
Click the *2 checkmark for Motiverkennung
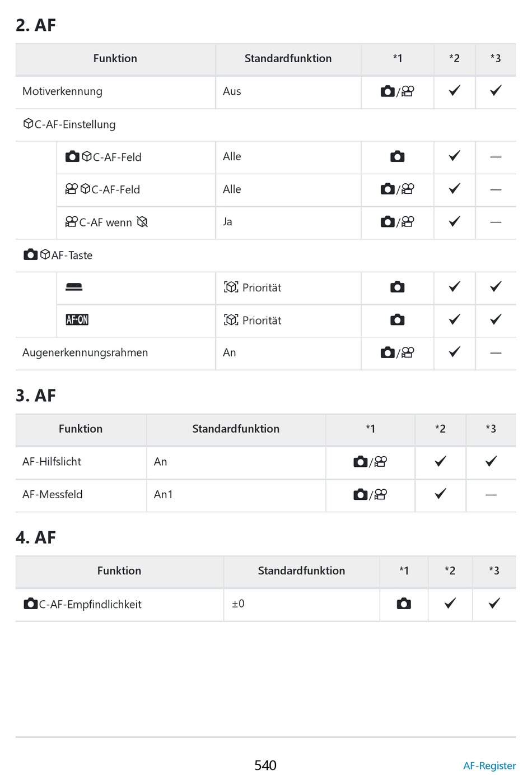[455, 90]
